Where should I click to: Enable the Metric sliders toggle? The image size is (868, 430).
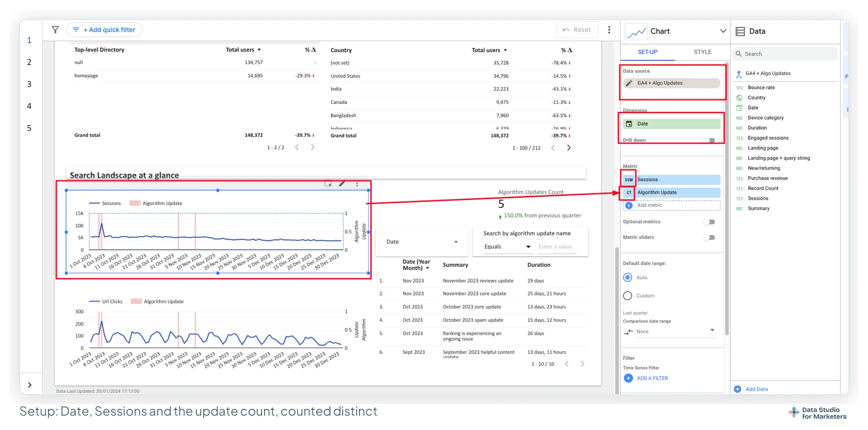(709, 238)
